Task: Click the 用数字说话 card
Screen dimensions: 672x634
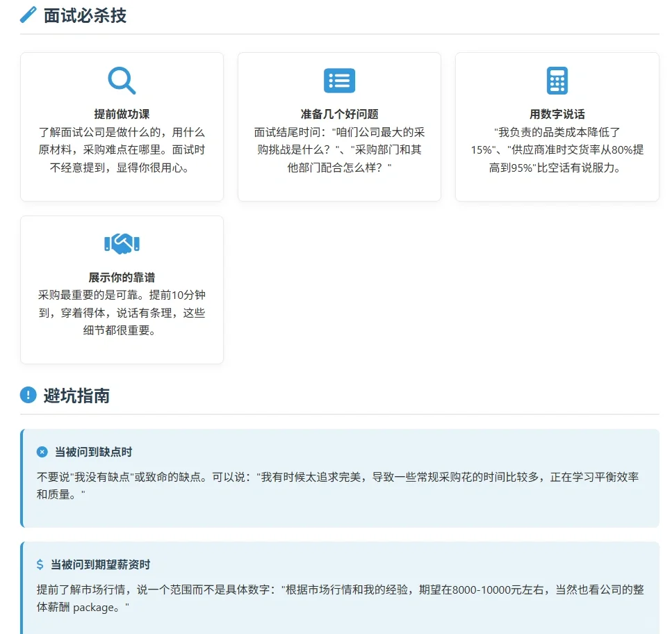Action: click(557, 127)
